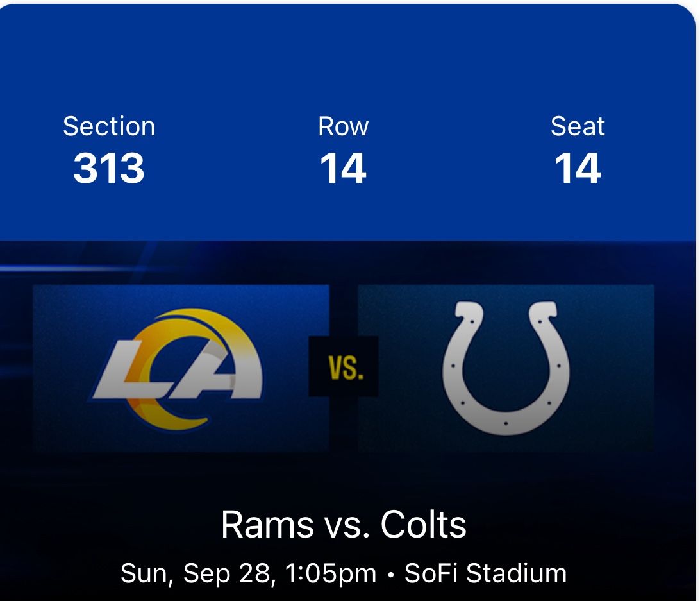The height and width of the screenshot is (601, 700).
Task: Tap the word Colts in the title
Action: (423, 525)
